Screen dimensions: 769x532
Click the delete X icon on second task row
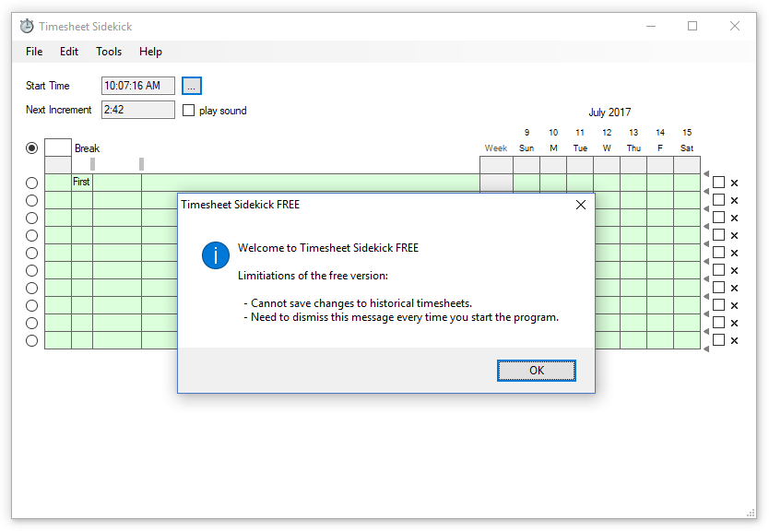(734, 201)
